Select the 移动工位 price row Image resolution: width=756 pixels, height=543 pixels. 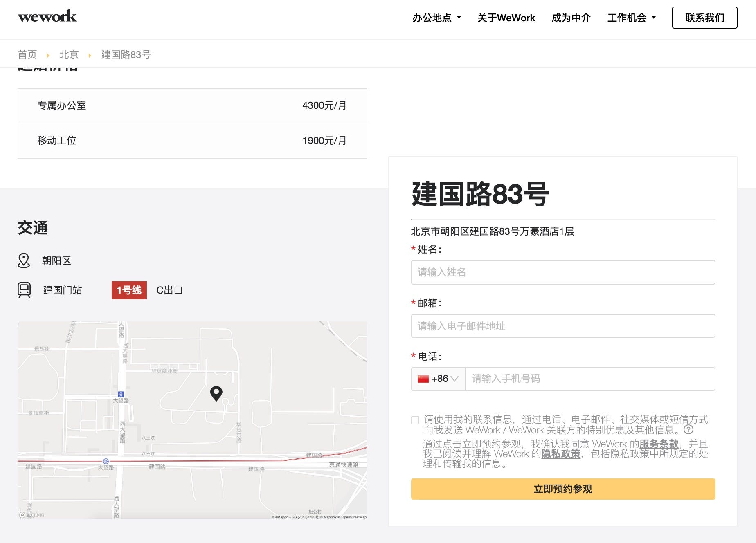tap(192, 141)
